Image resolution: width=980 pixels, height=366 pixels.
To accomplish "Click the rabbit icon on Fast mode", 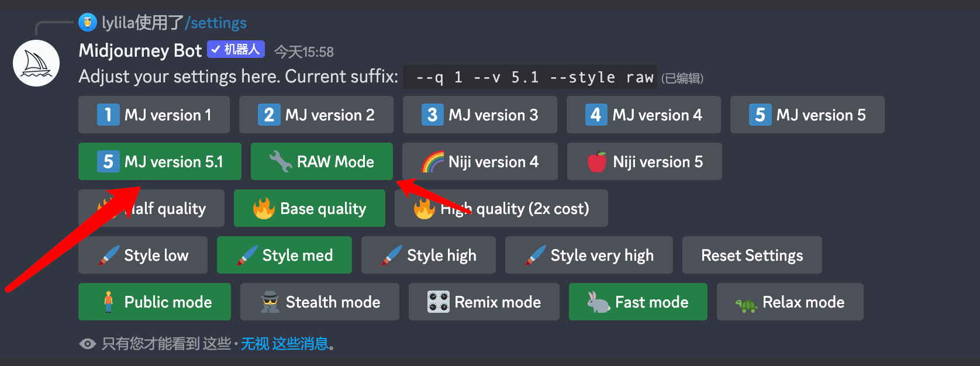I will tap(598, 302).
